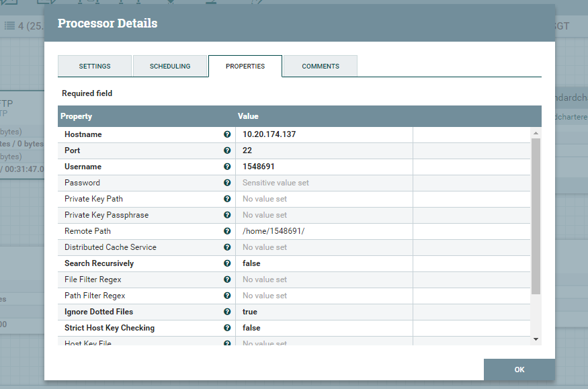The width and height of the screenshot is (588, 389).
Task: Click Private Key Path help icon
Action: (x=227, y=199)
